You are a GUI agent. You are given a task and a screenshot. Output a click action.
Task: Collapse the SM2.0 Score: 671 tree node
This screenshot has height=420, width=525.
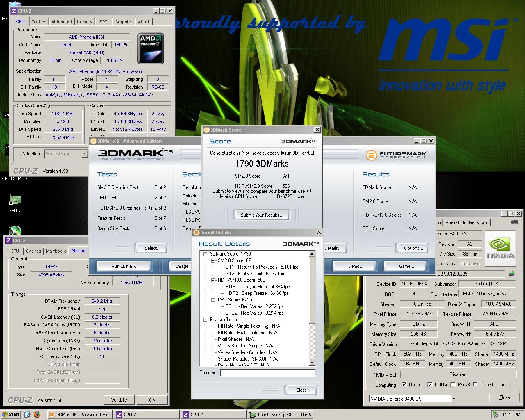click(213, 260)
